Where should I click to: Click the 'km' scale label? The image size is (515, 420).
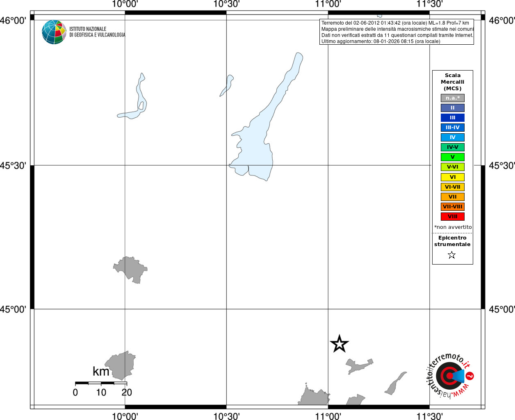101,372
